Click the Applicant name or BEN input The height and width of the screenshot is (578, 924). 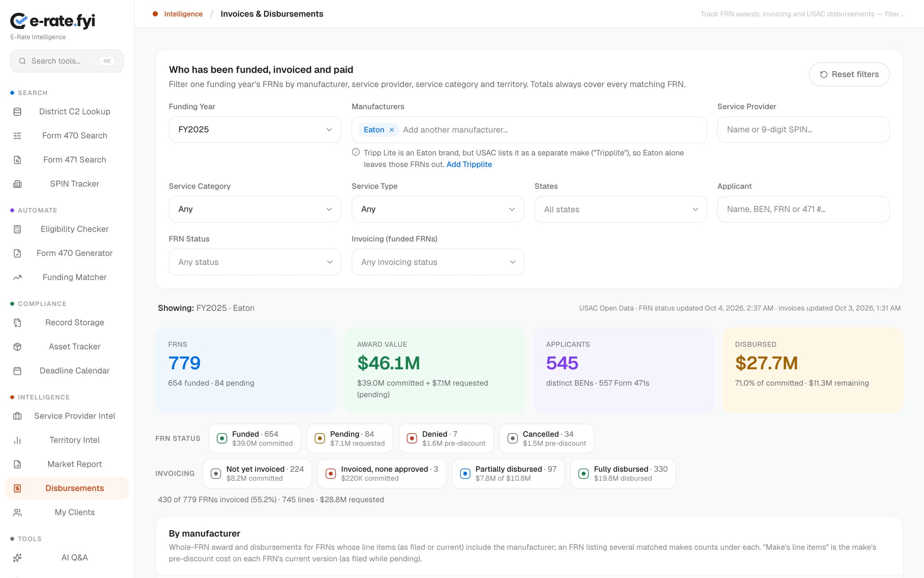pyautogui.click(x=803, y=209)
